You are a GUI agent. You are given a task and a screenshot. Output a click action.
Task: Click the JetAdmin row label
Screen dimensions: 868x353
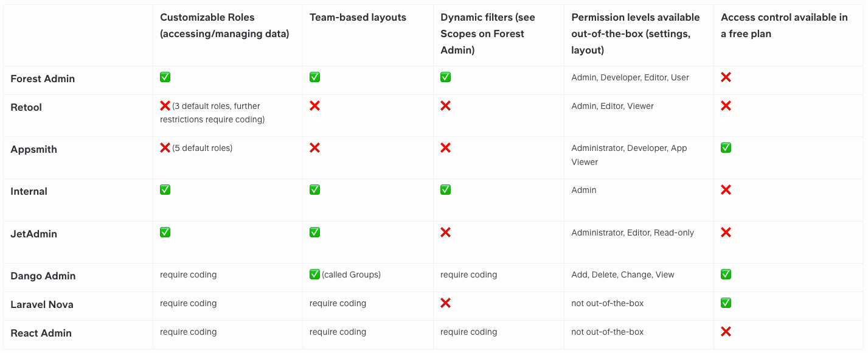click(34, 234)
